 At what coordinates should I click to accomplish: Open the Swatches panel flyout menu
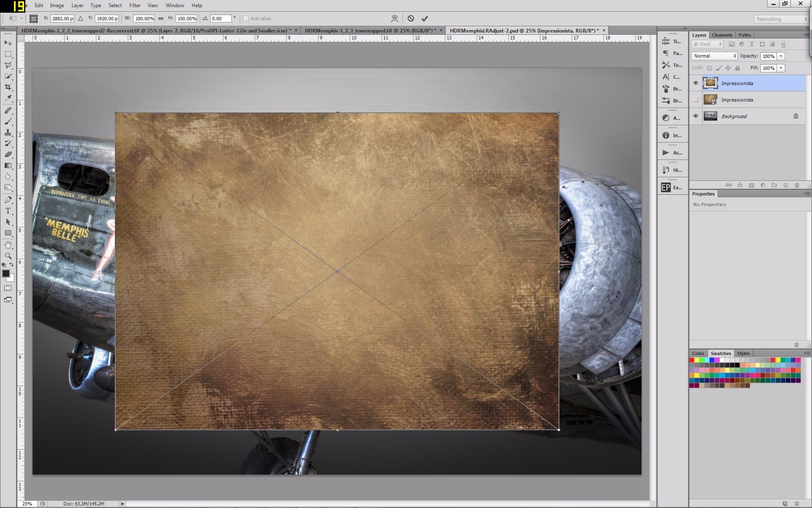click(806, 353)
